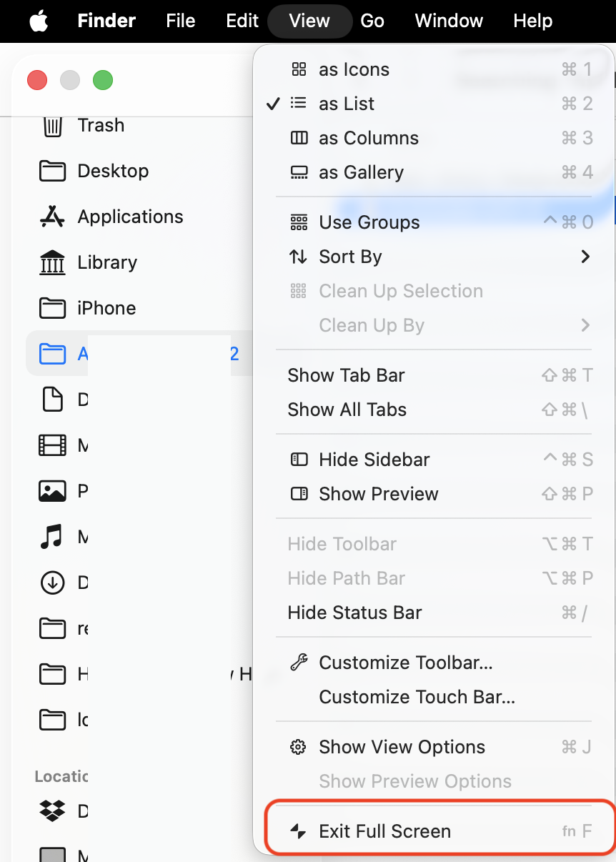616x862 pixels.
Task: Click the groups icon beside Use Groups
Action: click(x=299, y=222)
